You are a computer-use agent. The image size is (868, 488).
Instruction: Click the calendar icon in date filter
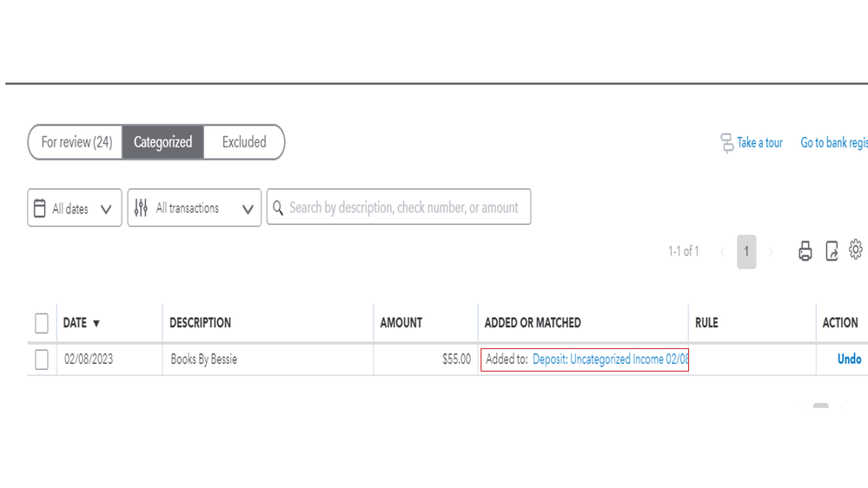coord(39,208)
